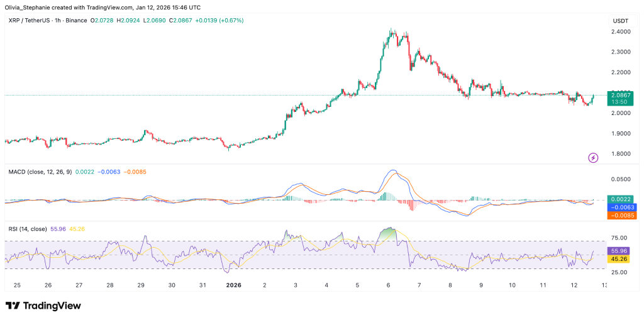Click the 2.4000 price axis label

pyautogui.click(x=621, y=31)
